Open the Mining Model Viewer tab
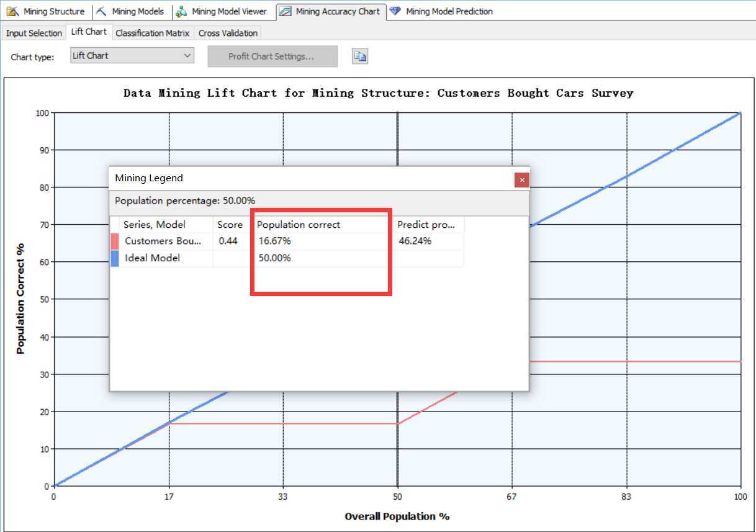 pos(222,11)
